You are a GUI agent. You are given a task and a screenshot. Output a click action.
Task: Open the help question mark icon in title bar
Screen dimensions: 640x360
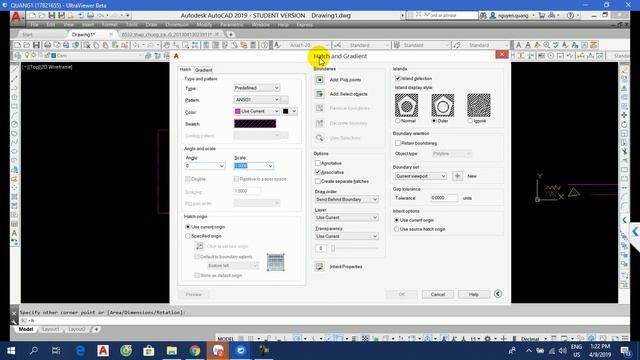tap(570, 16)
